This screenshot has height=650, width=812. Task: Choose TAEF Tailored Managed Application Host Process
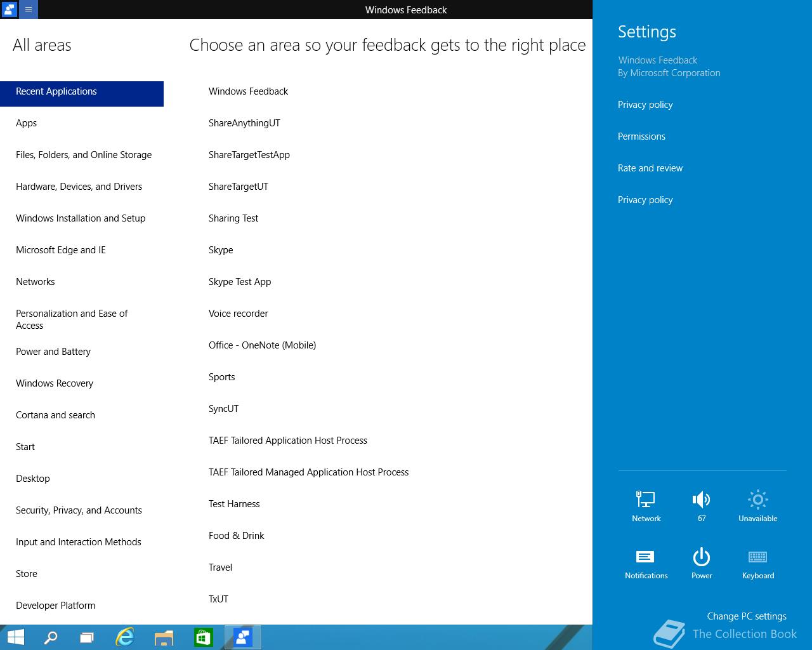pos(308,472)
